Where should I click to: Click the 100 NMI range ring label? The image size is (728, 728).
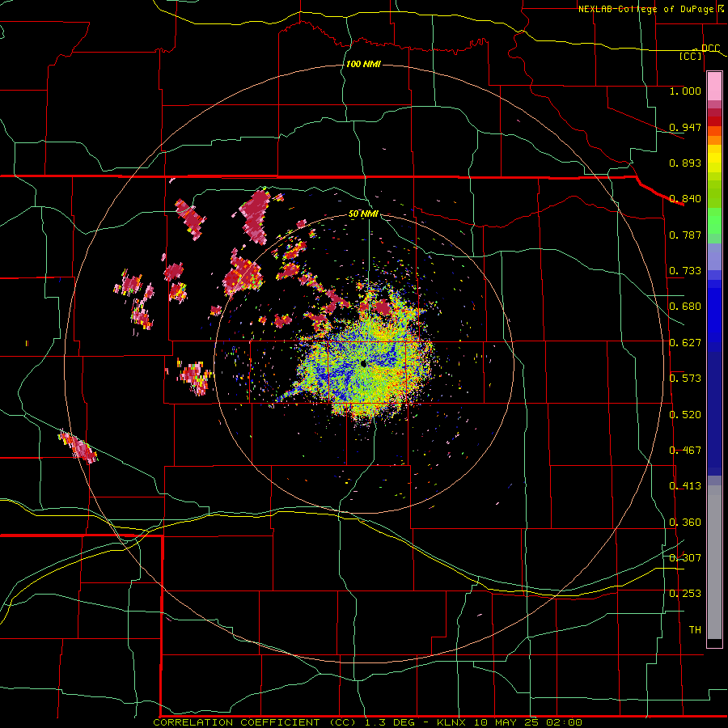pyautogui.click(x=363, y=64)
